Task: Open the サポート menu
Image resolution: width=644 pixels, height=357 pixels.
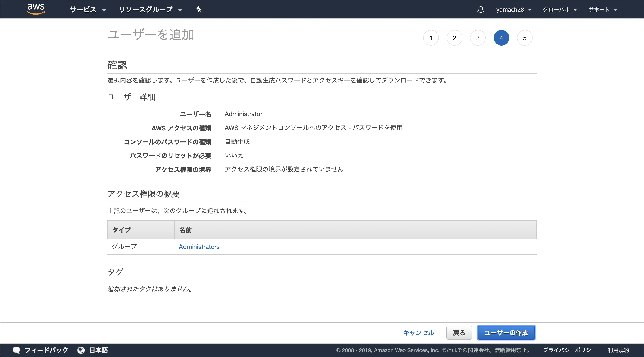Action: pos(602,9)
